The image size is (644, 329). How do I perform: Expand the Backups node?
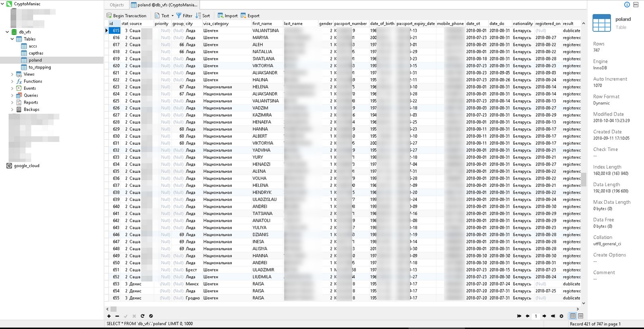(x=12, y=110)
